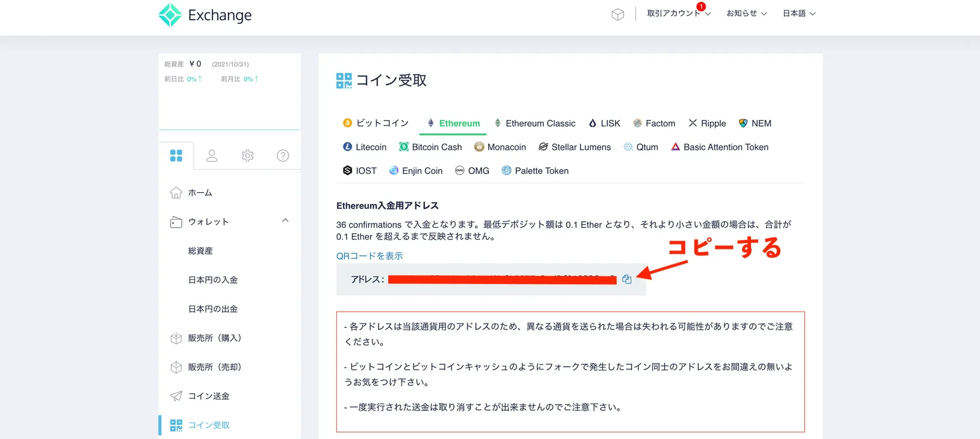Image resolution: width=980 pixels, height=439 pixels.
Task: Open 総資産 under the wallet menu
Action: (x=200, y=251)
